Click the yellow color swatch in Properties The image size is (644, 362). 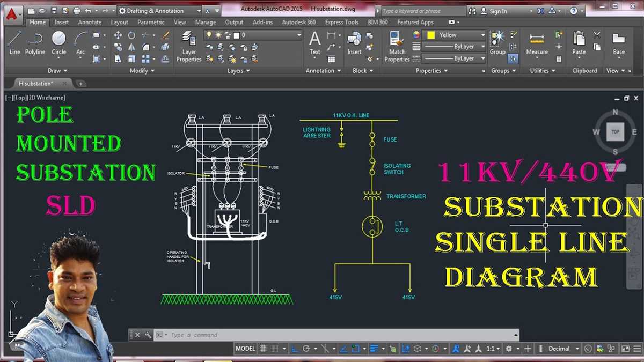tap(430, 35)
